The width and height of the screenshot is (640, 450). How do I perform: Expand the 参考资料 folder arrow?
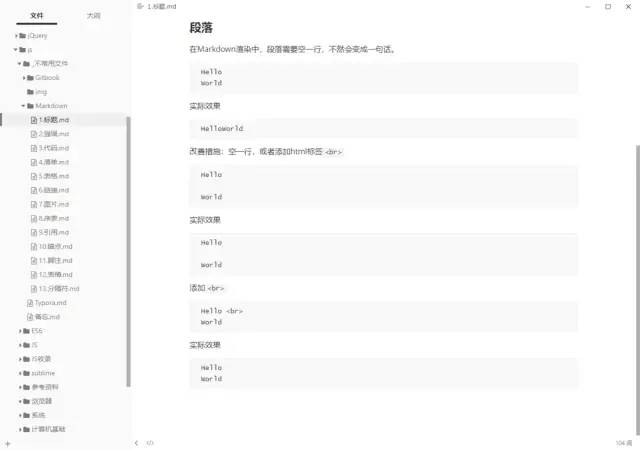(20, 387)
